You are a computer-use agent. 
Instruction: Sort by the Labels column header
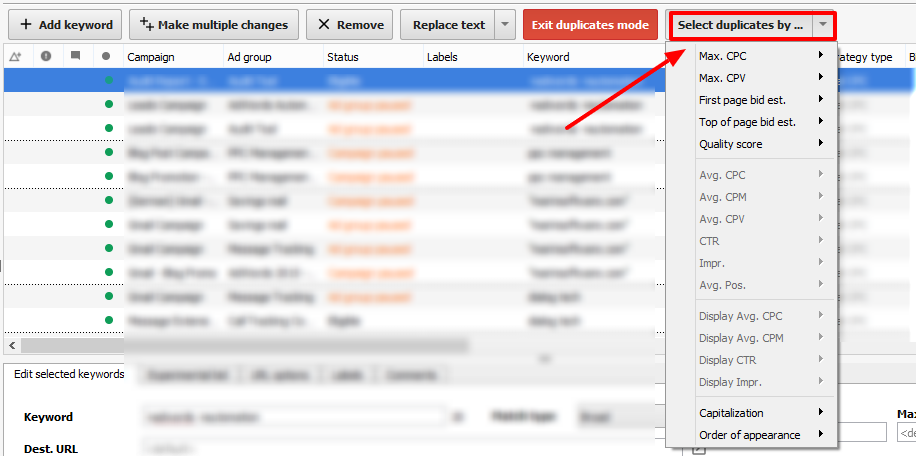473,57
